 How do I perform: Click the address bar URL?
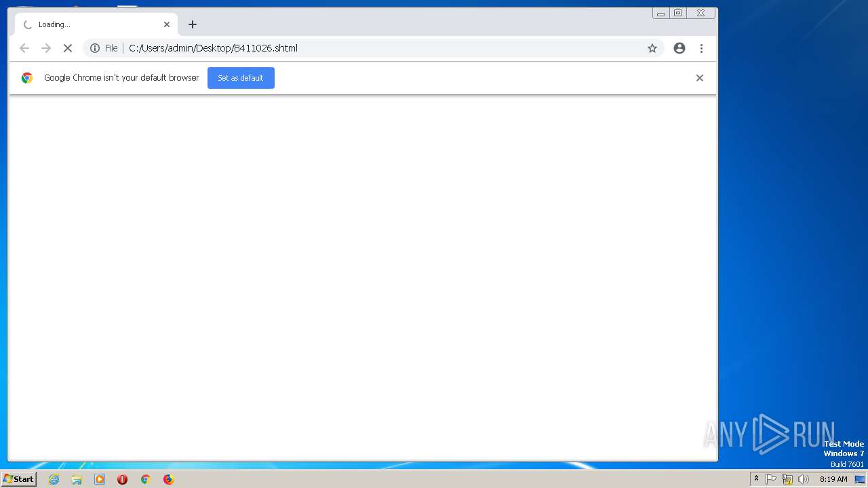point(213,48)
